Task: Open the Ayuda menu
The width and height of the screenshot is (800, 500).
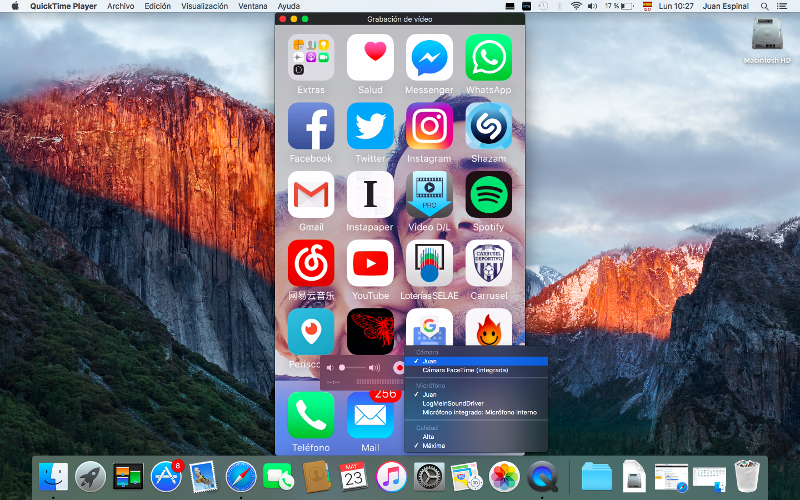Action: pyautogui.click(x=288, y=6)
